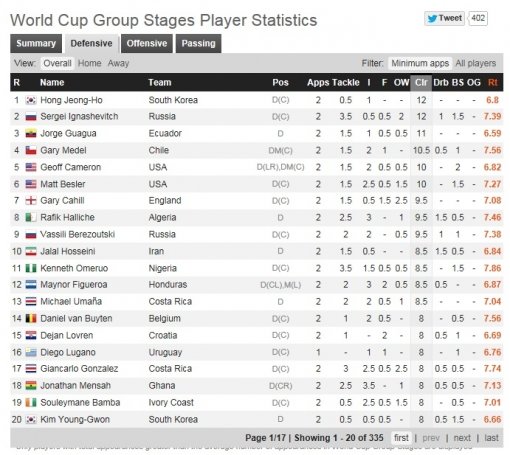Image resolution: width=510 pixels, height=455 pixels.
Task: Sort table by the Rt rating column
Action: click(x=493, y=82)
